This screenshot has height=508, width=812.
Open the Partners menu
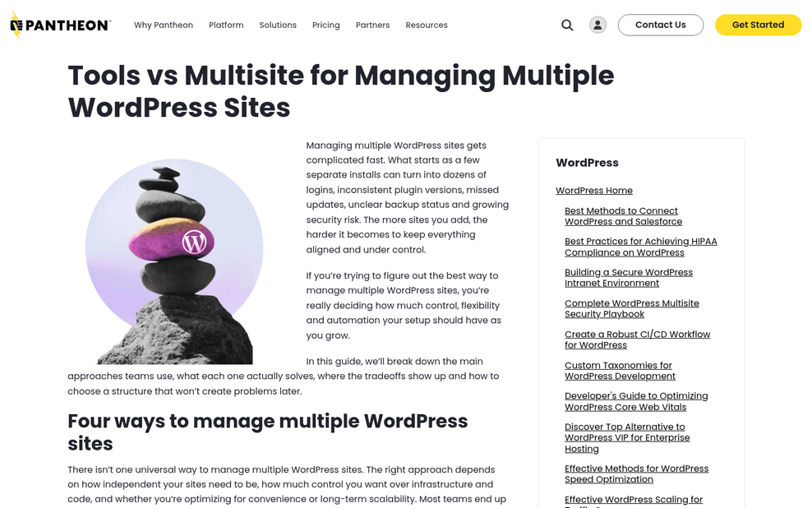(372, 25)
